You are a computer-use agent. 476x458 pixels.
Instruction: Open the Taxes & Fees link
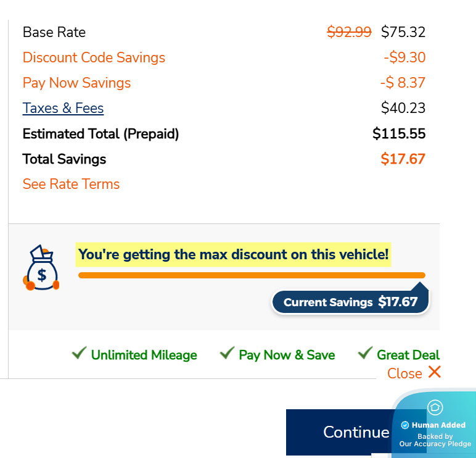point(63,109)
